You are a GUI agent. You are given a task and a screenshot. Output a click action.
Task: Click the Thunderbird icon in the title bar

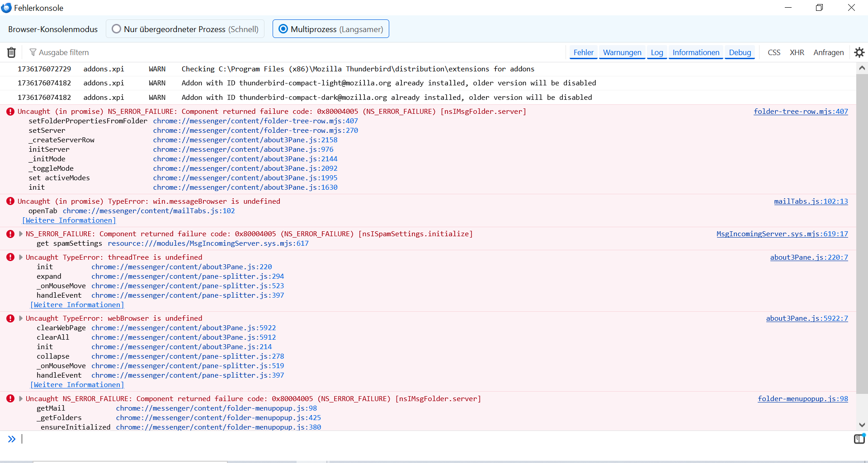pyautogui.click(x=6, y=8)
